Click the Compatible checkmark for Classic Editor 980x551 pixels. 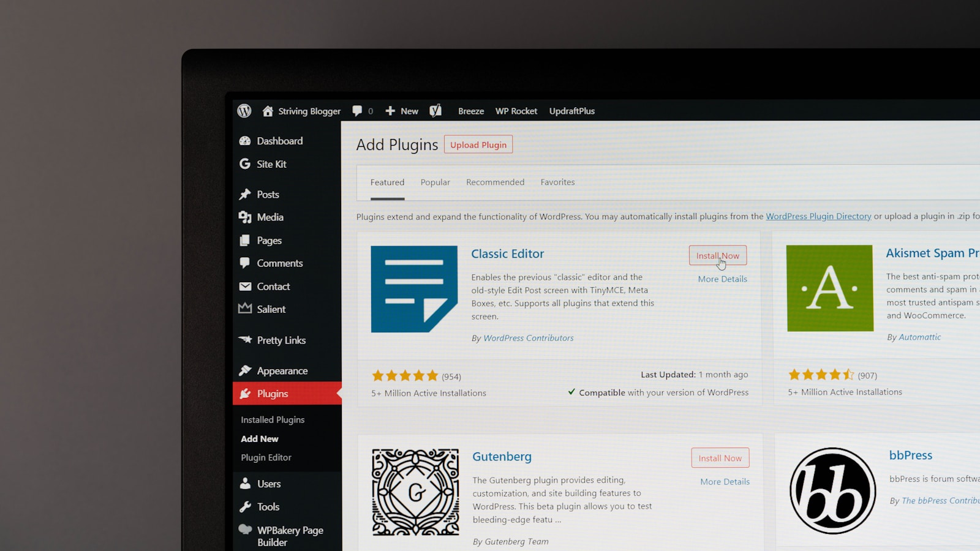tap(571, 392)
